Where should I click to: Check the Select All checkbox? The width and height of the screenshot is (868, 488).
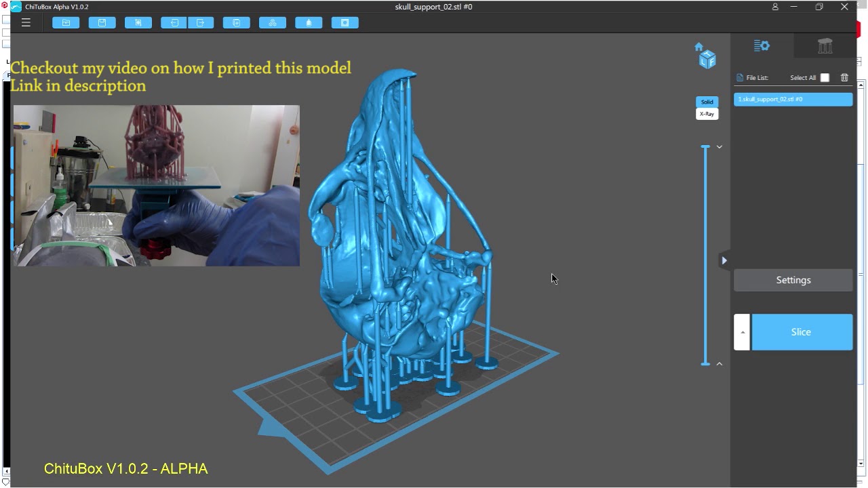click(x=825, y=78)
